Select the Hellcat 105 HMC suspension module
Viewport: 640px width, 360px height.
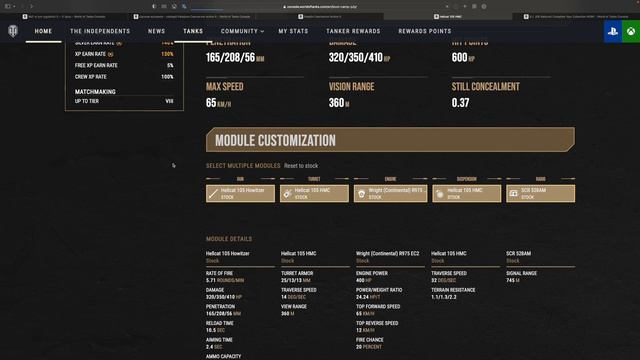(467, 193)
